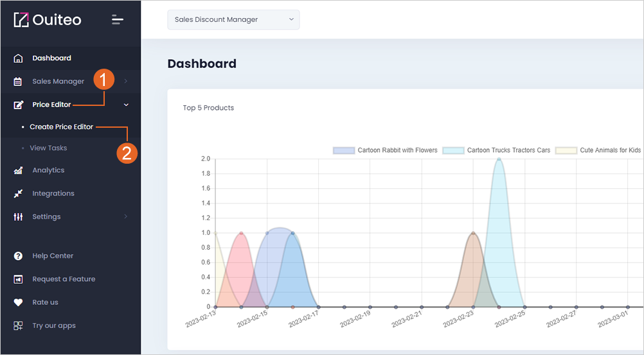Image resolution: width=644 pixels, height=355 pixels.
Task: Toggle Cartoon Trucks Tractors Cars legend series
Action: pos(496,150)
